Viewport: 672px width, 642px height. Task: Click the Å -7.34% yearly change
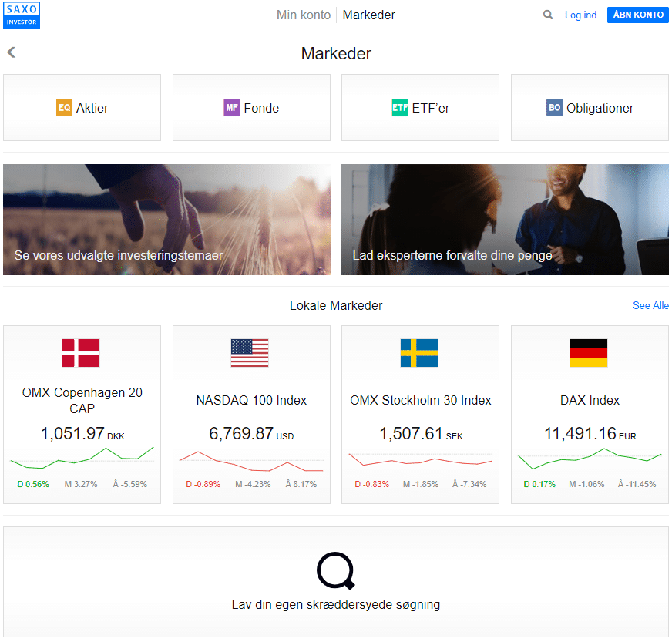(x=469, y=484)
